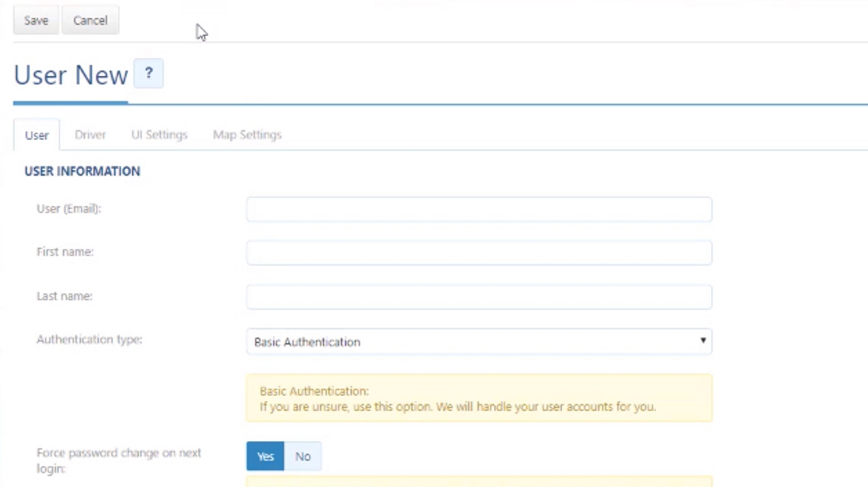Click the Save button
The height and width of the screenshot is (487, 868).
pos(36,20)
